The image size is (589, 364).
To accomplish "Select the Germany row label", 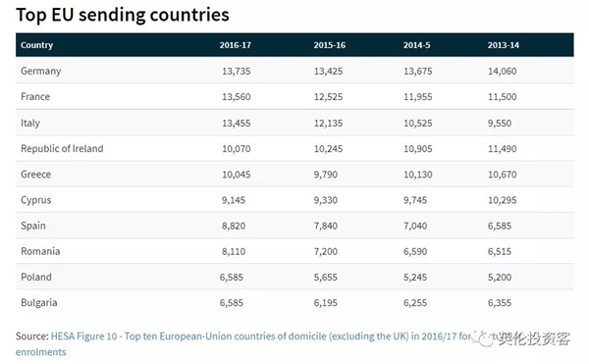I will [x=41, y=71].
